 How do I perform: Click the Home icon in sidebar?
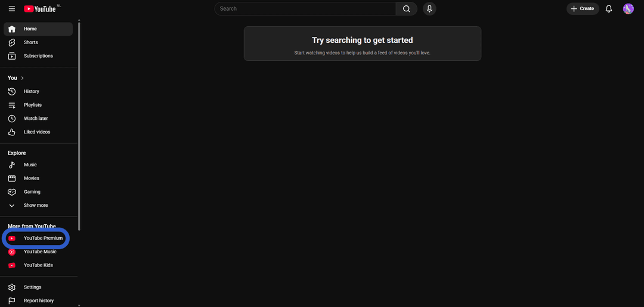click(x=12, y=29)
